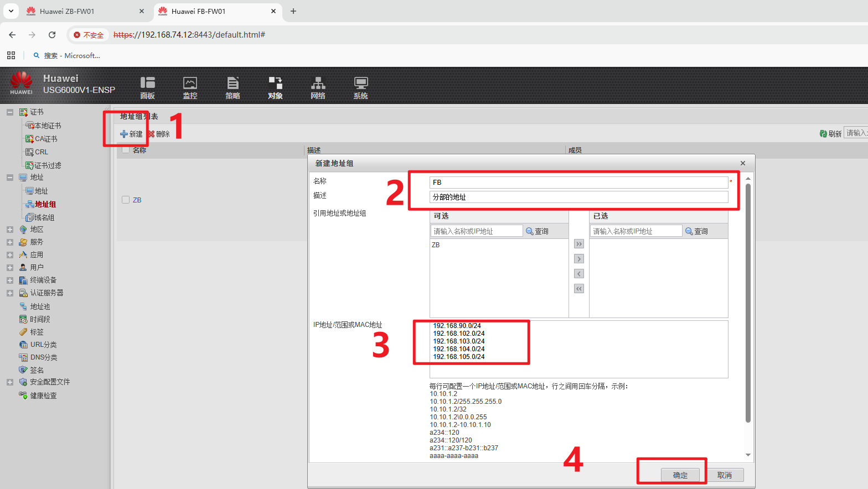Click the double-left arrow remove-all icon
The height and width of the screenshot is (489, 868).
coord(579,289)
